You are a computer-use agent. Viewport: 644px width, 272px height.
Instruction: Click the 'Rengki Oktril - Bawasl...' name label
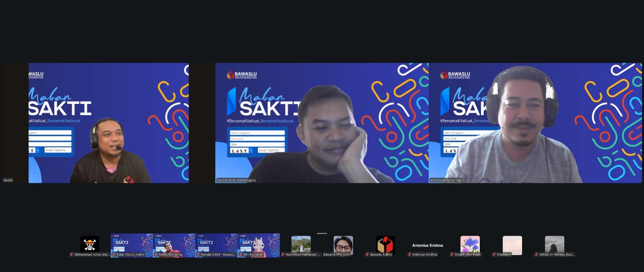[x=218, y=255]
